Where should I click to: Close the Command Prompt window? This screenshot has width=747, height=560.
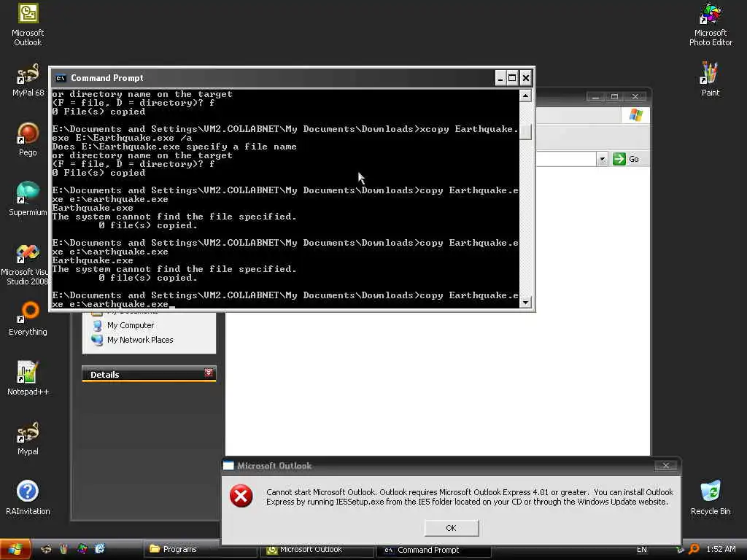(525, 77)
